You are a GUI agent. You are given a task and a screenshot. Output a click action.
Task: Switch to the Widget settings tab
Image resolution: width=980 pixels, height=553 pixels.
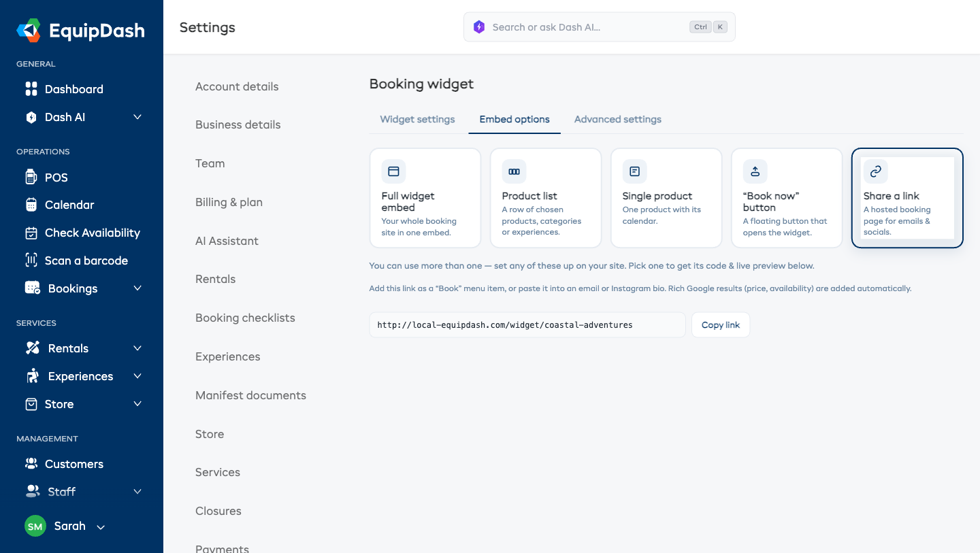[x=417, y=119]
